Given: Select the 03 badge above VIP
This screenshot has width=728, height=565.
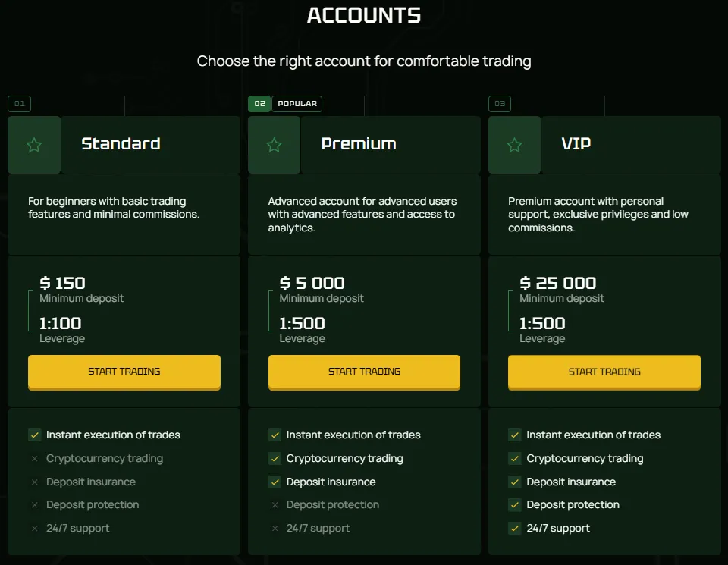Looking at the screenshot, I should coord(500,104).
